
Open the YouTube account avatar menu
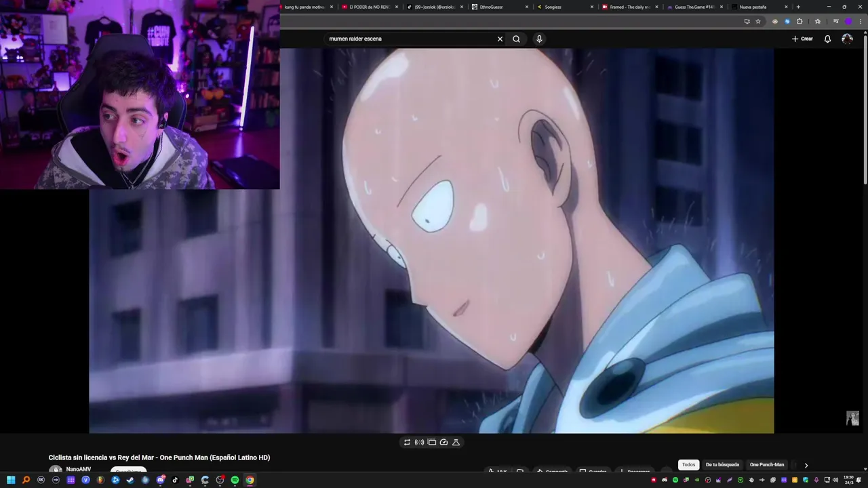[847, 39]
